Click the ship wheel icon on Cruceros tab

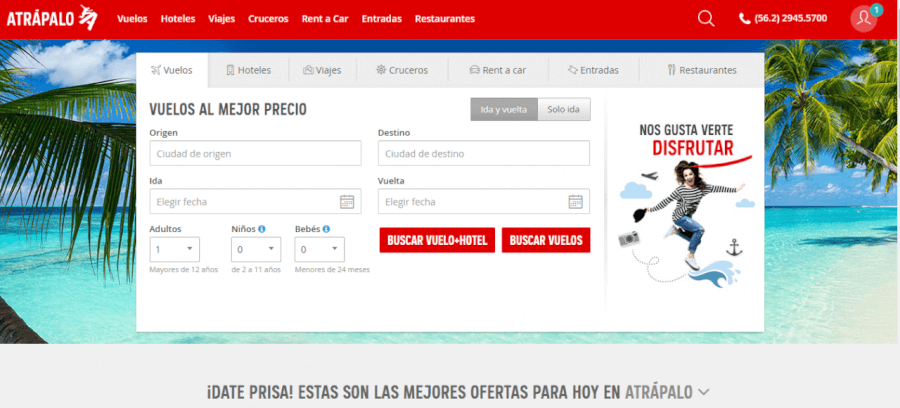(x=381, y=70)
